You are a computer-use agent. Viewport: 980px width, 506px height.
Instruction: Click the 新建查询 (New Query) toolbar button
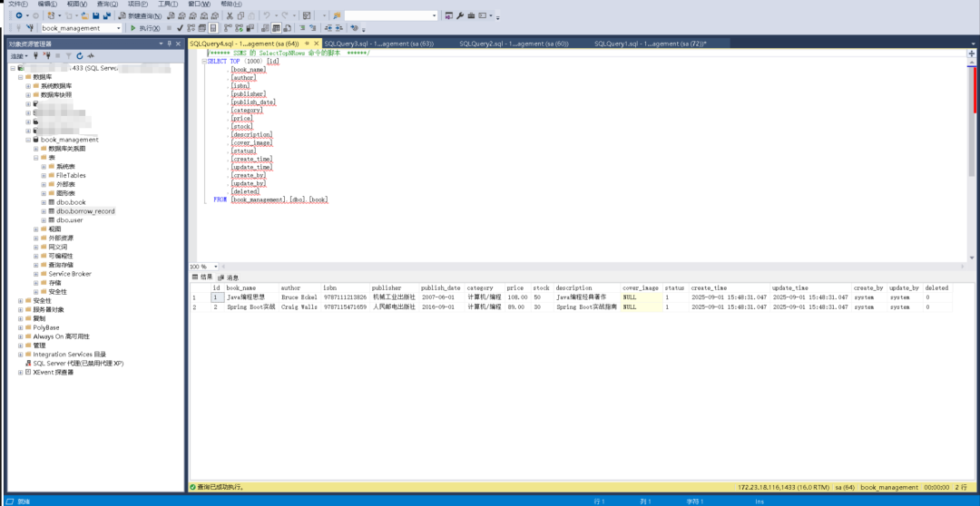point(140,15)
